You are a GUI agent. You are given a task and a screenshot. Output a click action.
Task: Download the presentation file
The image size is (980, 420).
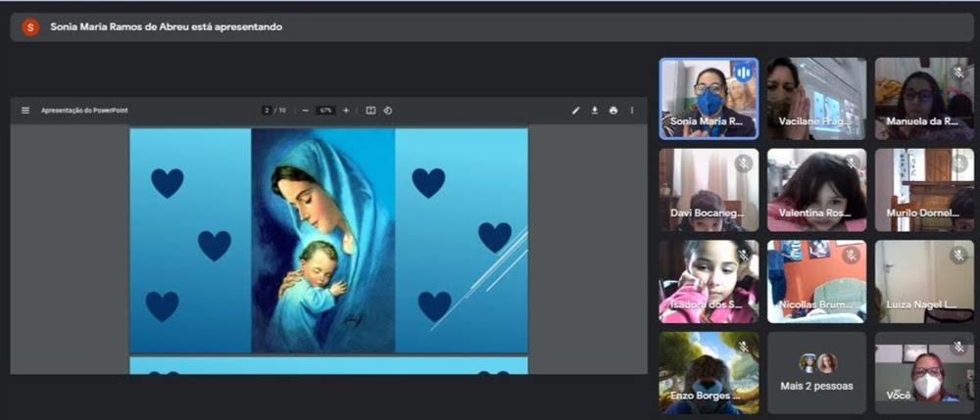[594, 111]
